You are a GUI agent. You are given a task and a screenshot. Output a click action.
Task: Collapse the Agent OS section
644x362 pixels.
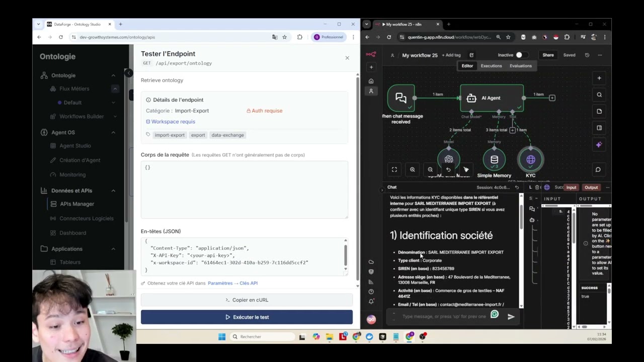pos(113,132)
